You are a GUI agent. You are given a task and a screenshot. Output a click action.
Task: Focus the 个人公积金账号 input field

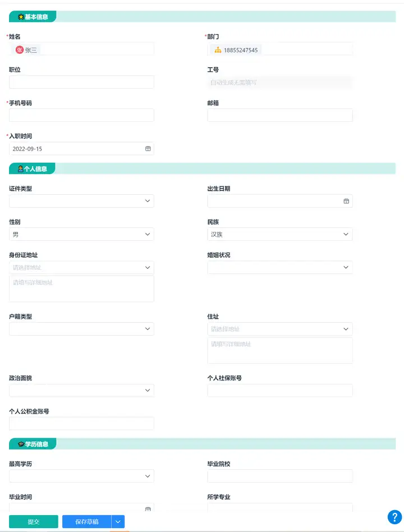[x=81, y=424]
